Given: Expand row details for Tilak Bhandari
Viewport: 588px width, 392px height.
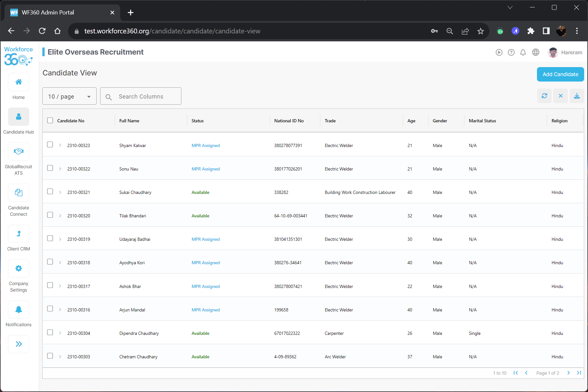Looking at the screenshot, I should pyautogui.click(x=60, y=215).
